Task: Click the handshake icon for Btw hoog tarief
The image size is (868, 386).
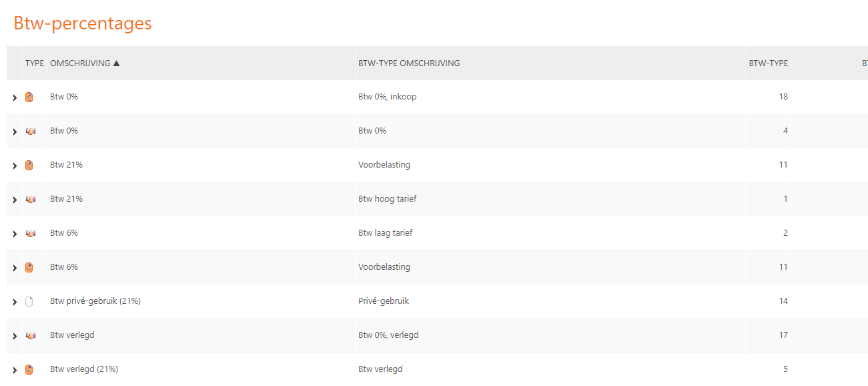Action: point(30,200)
